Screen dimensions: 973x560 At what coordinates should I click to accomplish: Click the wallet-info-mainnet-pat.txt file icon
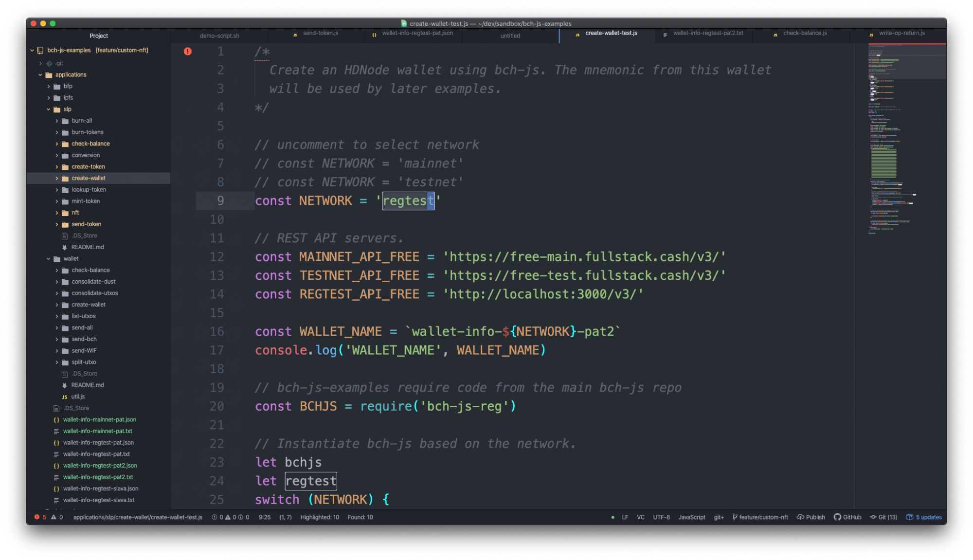coord(56,432)
